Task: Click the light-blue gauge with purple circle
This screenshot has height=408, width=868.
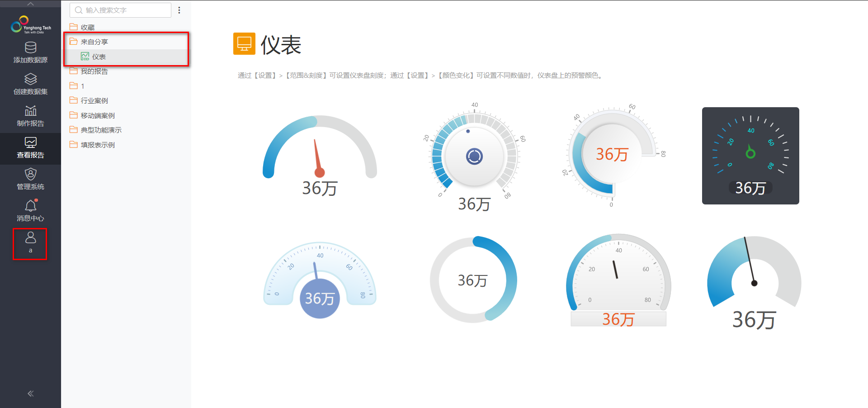Action: (x=320, y=280)
